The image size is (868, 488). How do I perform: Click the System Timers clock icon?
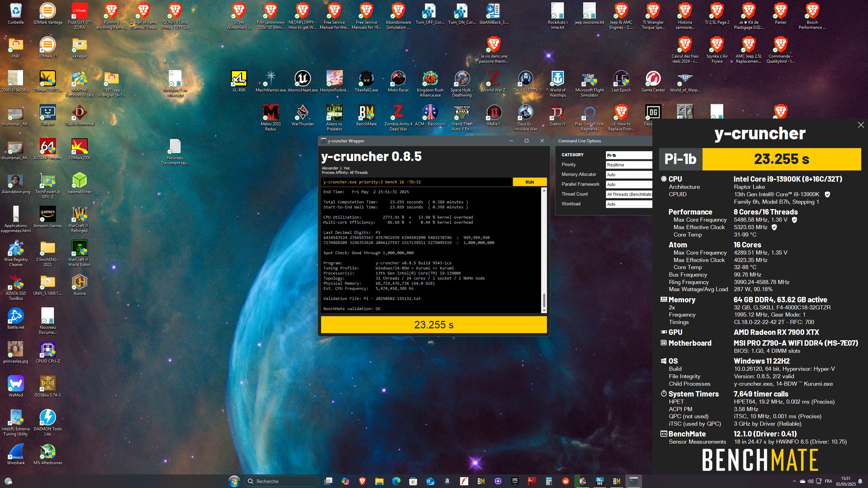click(x=664, y=393)
